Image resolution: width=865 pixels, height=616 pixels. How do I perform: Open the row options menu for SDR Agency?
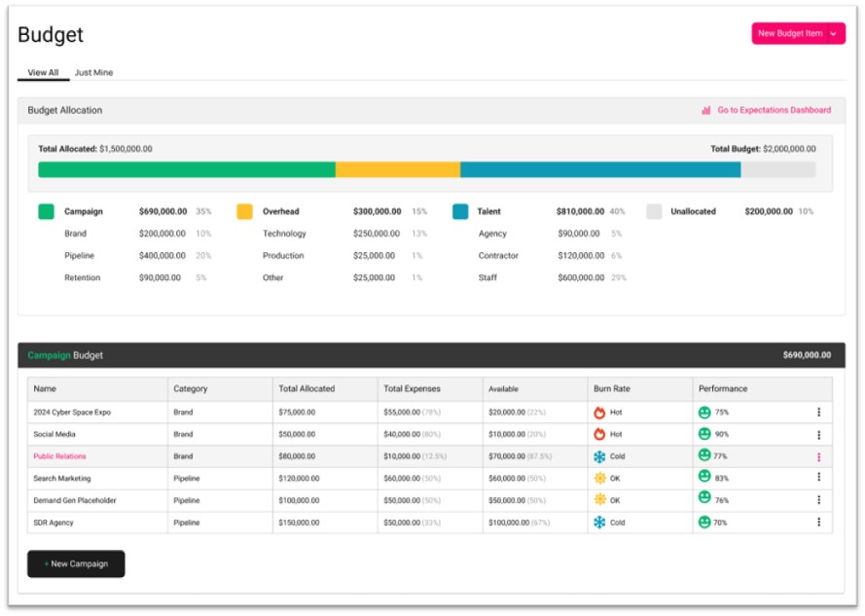point(818,523)
